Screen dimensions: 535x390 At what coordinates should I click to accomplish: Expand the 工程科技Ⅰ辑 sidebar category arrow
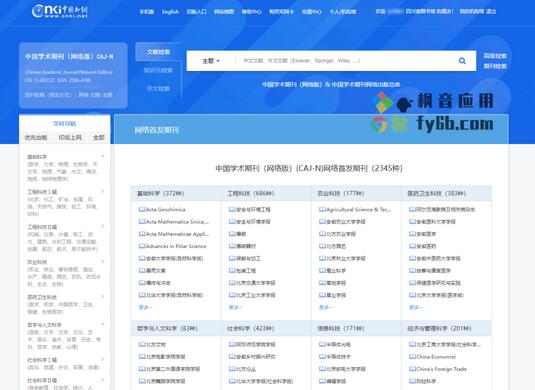pos(102,191)
